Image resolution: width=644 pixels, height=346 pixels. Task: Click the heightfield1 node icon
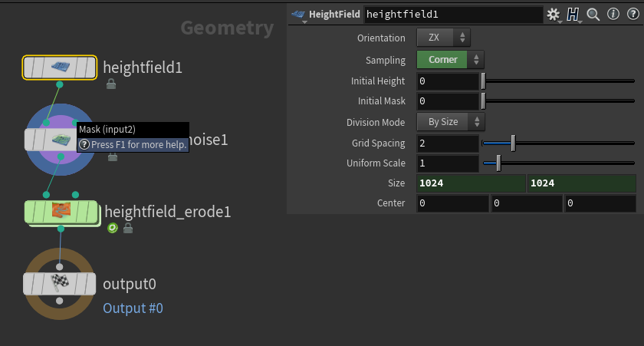[60, 68]
